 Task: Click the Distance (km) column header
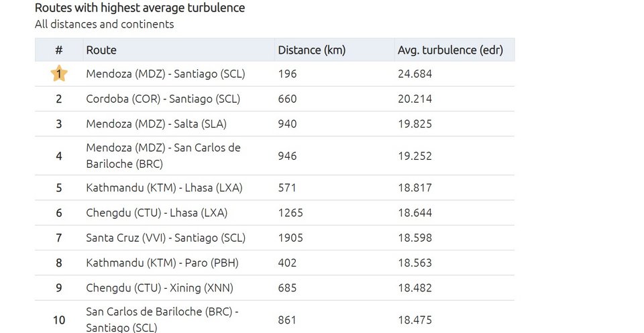tap(312, 50)
